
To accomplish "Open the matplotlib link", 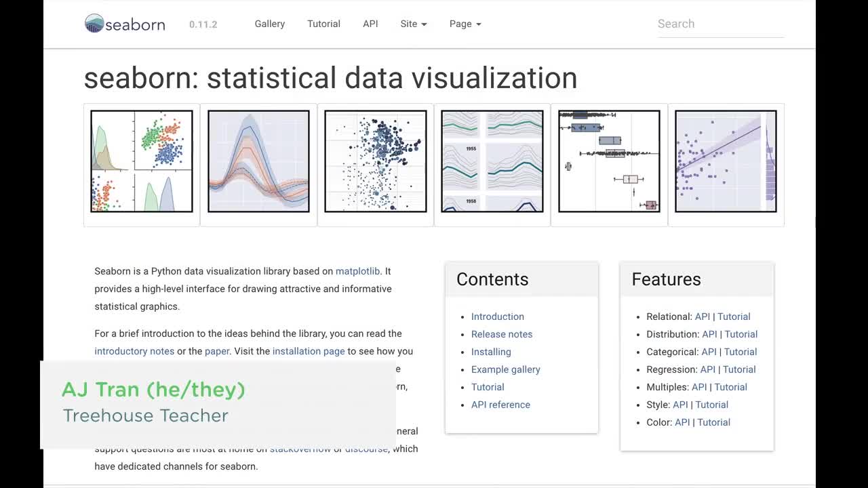I will point(357,270).
